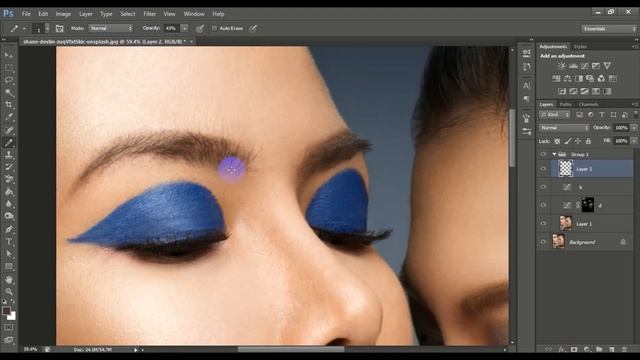
Task: Open the Image menu
Action: coord(63,14)
